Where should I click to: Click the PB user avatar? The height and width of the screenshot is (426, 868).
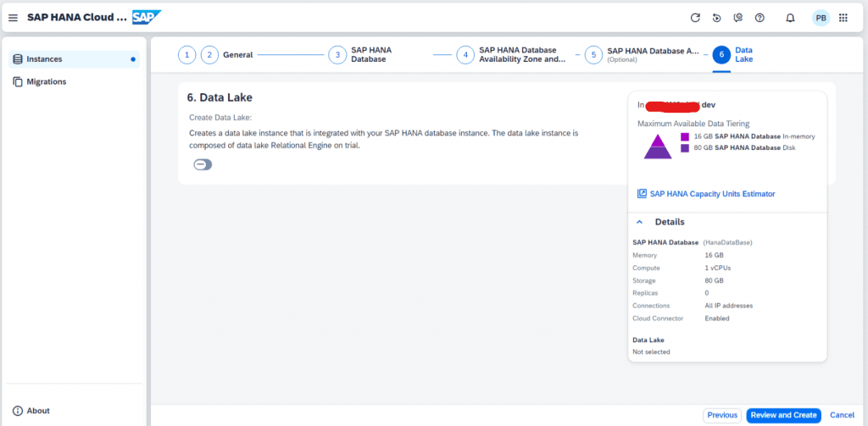(821, 18)
